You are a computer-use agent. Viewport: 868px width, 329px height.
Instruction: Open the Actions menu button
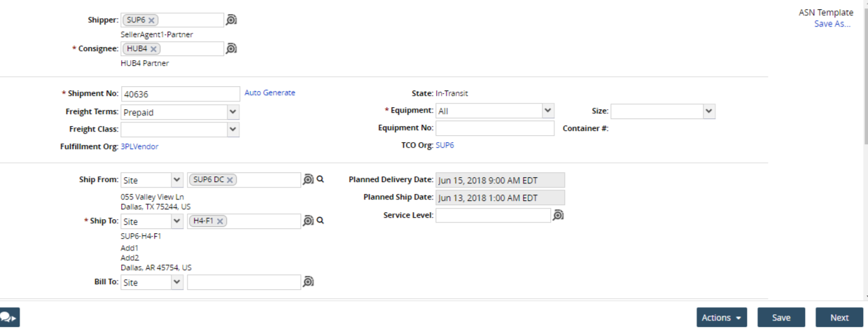point(722,318)
